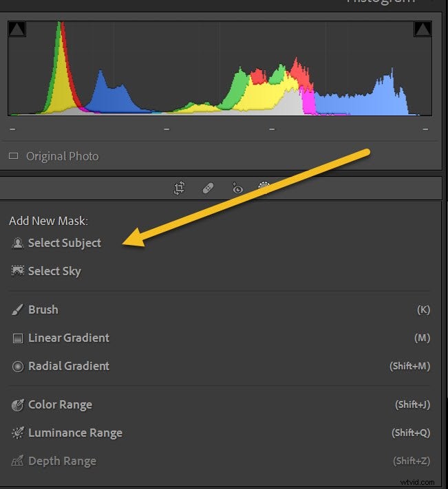
Task: Select the Red Eye Correction icon
Action: (237, 188)
